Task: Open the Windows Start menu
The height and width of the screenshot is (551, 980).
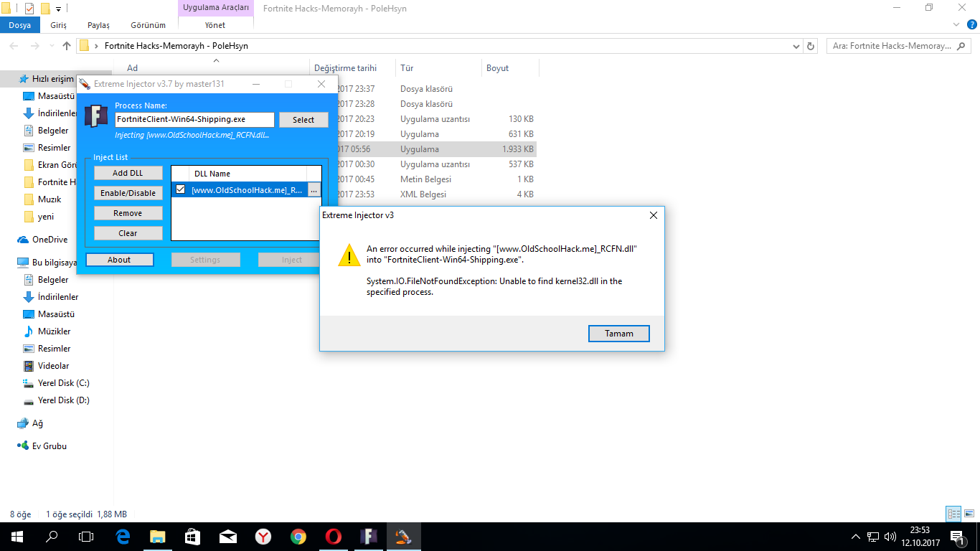Action: 17,537
